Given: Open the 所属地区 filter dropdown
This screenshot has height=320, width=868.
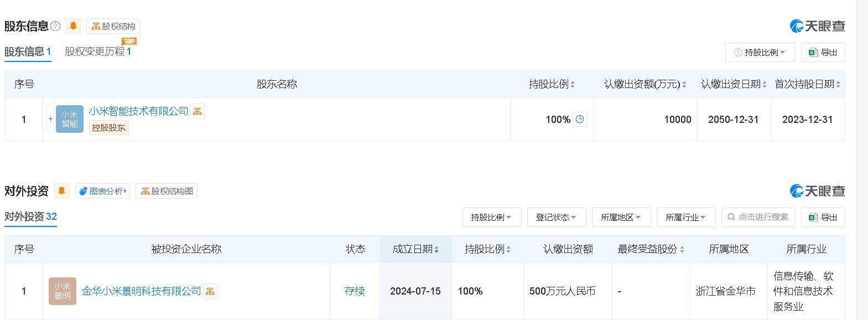Looking at the screenshot, I should 621,217.
